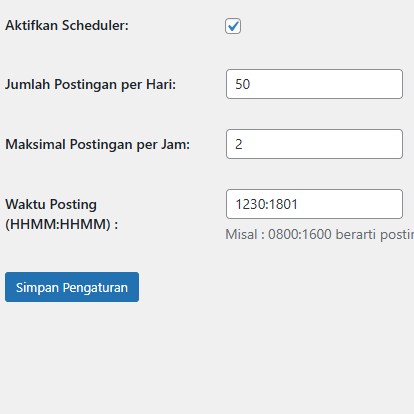Save settings with Simpan Pengaturan button
Viewport: 414px width, 414px height.
(72, 287)
